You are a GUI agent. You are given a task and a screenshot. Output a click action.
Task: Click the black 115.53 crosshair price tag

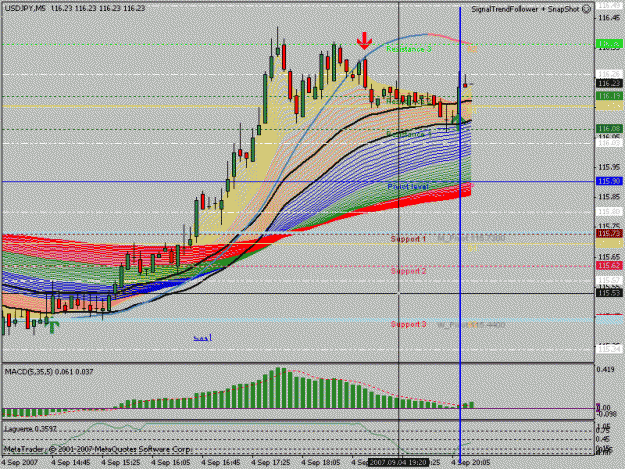click(609, 293)
